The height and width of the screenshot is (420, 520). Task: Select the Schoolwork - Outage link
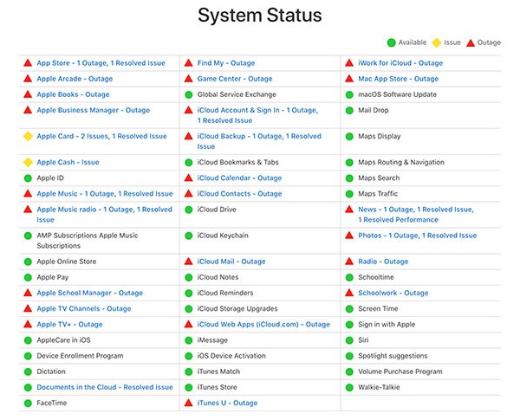coord(393,293)
